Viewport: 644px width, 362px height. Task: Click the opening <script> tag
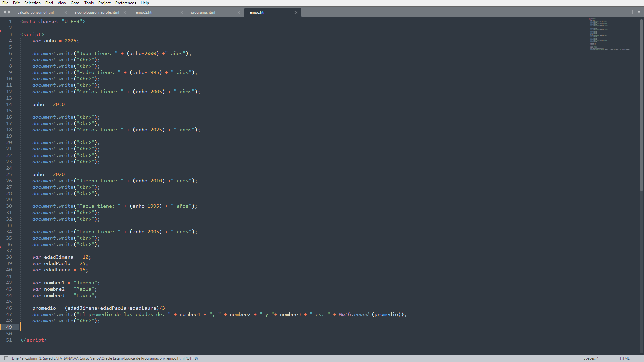click(32, 34)
